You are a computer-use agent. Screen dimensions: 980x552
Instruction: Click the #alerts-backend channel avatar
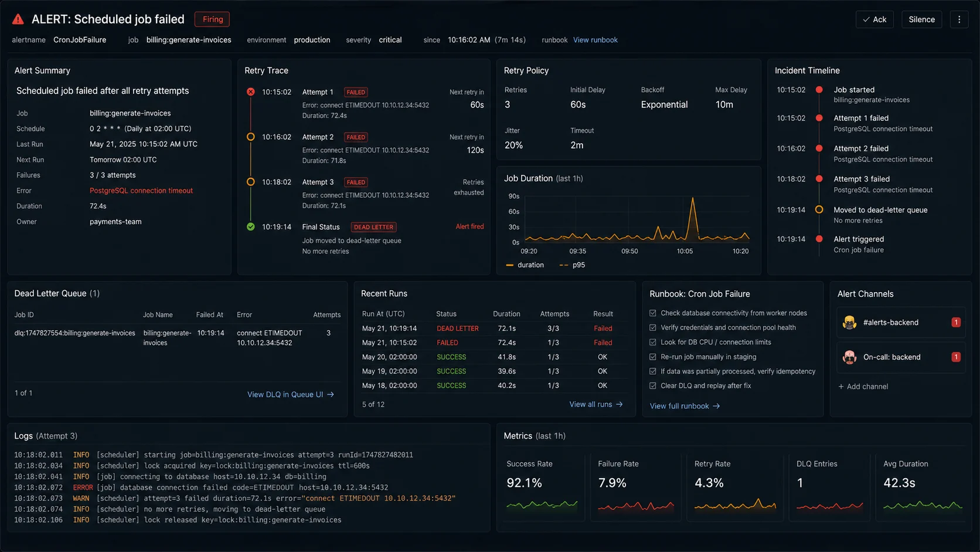[849, 322]
